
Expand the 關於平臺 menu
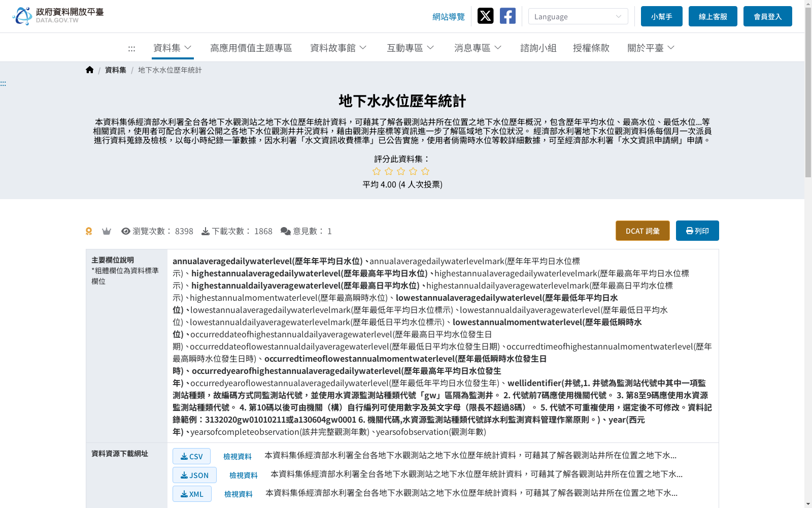[x=651, y=48]
